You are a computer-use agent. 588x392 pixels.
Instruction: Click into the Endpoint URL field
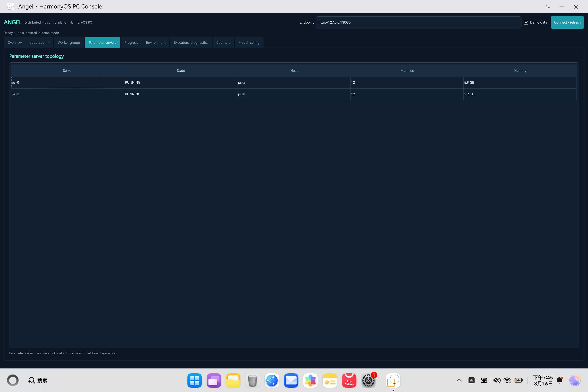[x=419, y=22]
